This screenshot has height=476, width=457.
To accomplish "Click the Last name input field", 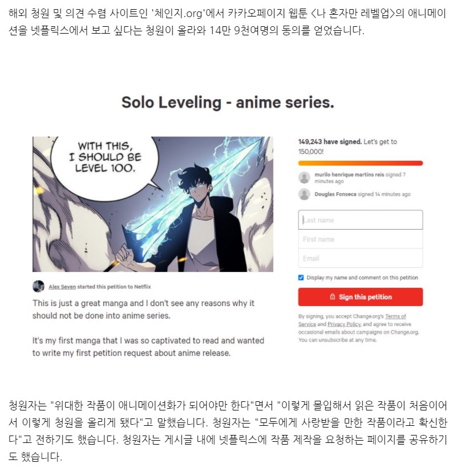I will (x=361, y=220).
